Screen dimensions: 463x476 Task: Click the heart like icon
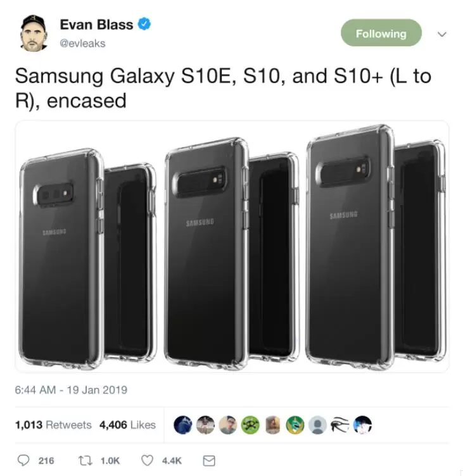pyautogui.click(x=147, y=461)
